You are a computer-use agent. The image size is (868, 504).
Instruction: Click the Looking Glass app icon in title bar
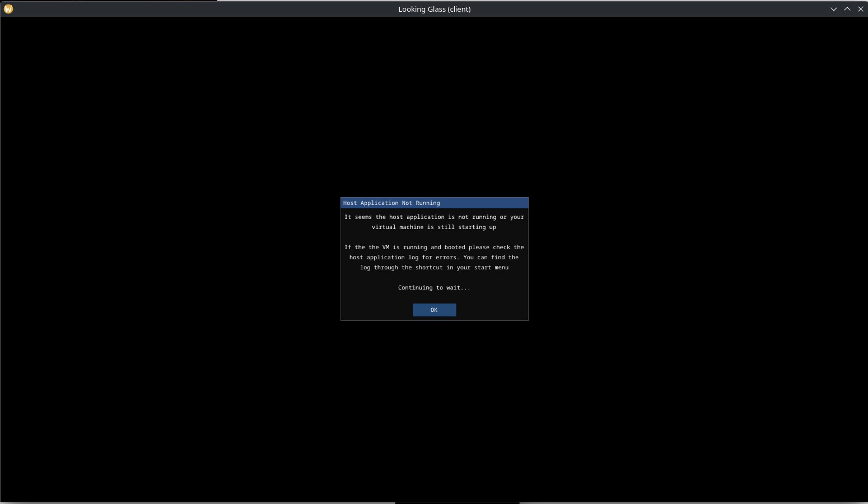coord(8,9)
